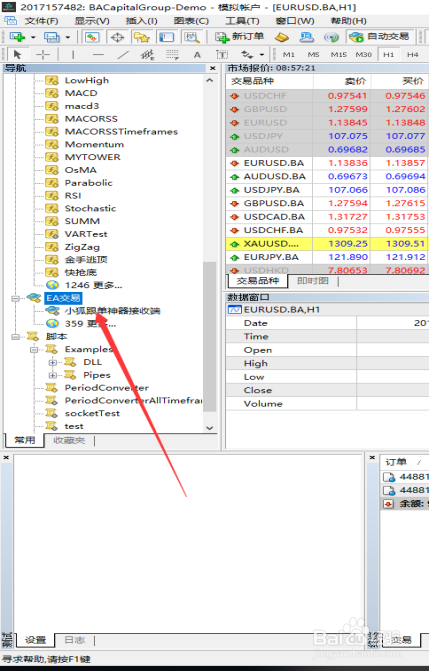Screen dimensions: 430x671
Task: Select the text label tool
Action: click(x=222, y=54)
